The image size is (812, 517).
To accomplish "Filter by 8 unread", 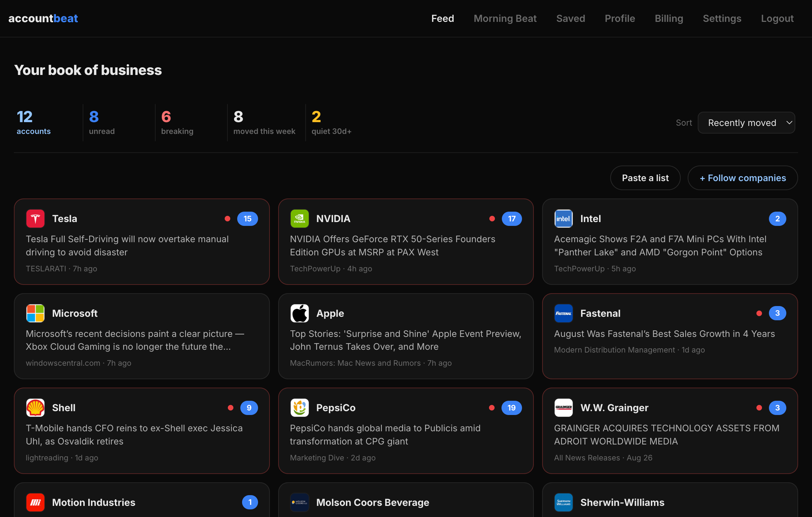I will click(102, 122).
